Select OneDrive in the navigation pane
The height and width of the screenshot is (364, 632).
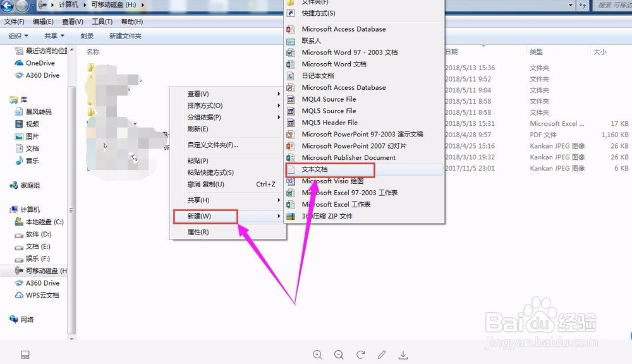(40, 63)
